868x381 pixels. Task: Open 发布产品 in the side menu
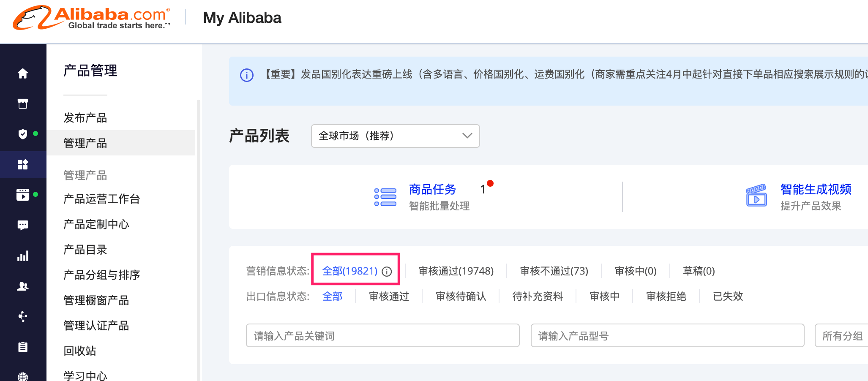click(85, 118)
